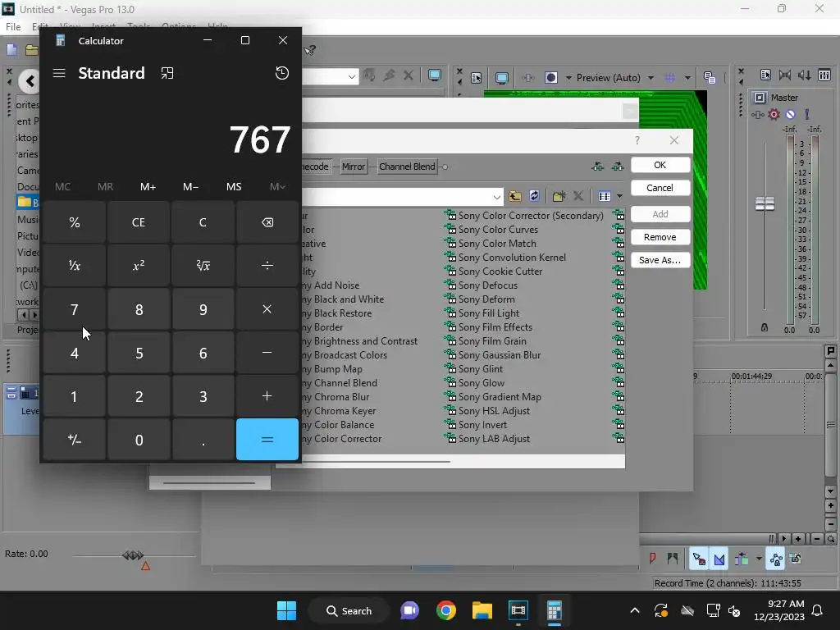Open File Explorer from the taskbar
Image resolution: width=840 pixels, height=630 pixels.
click(x=482, y=610)
